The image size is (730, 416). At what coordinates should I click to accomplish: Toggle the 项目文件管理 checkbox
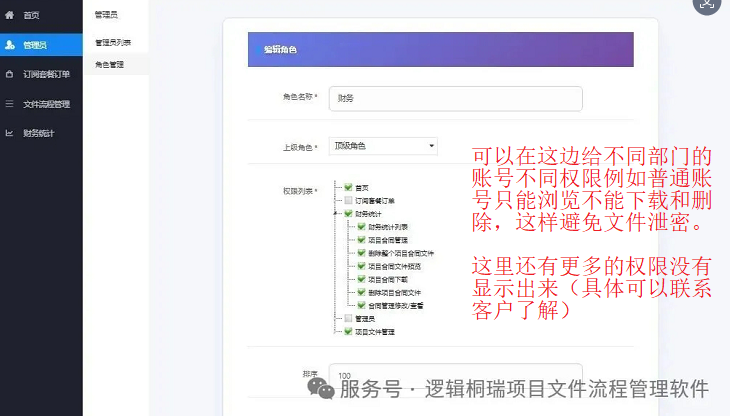[x=348, y=331]
